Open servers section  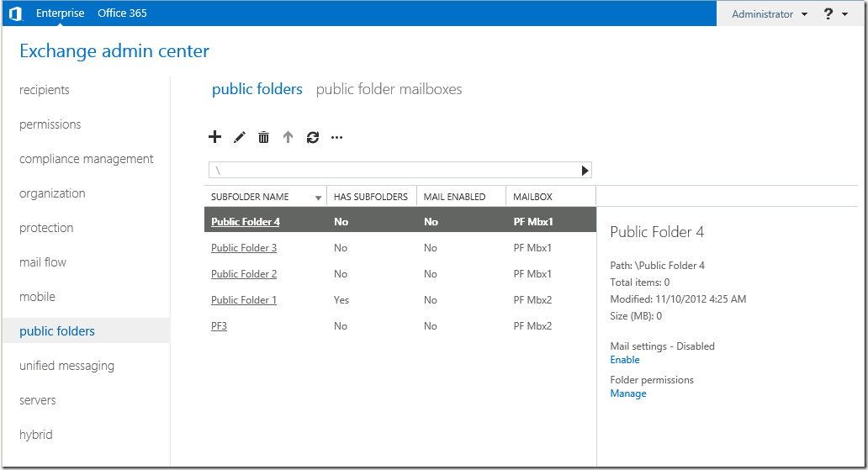pos(38,400)
